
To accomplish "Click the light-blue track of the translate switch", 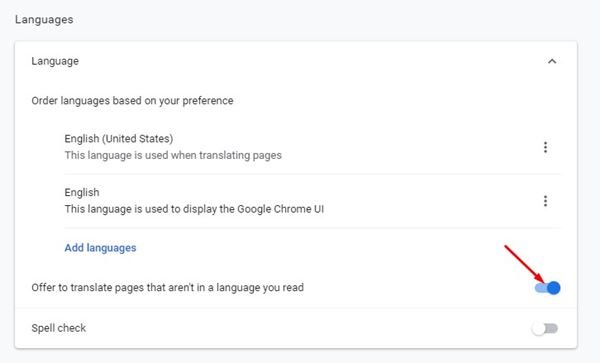I will pyautogui.click(x=541, y=288).
